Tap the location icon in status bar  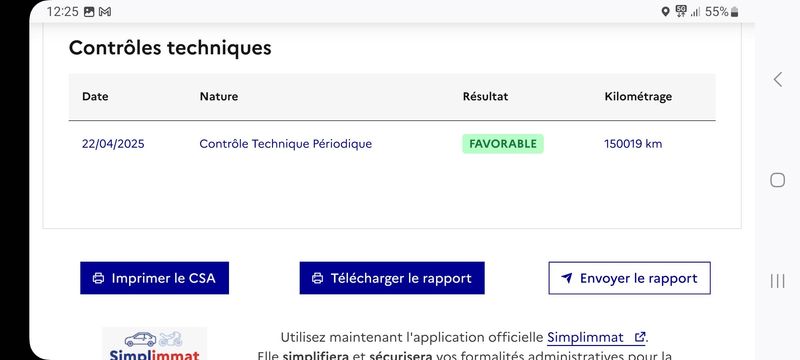coord(665,12)
